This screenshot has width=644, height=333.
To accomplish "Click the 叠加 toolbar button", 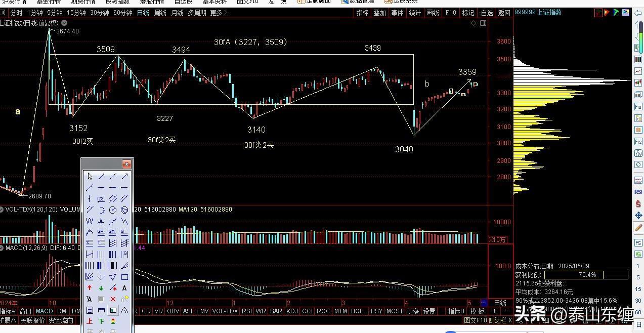I will click(x=379, y=13).
